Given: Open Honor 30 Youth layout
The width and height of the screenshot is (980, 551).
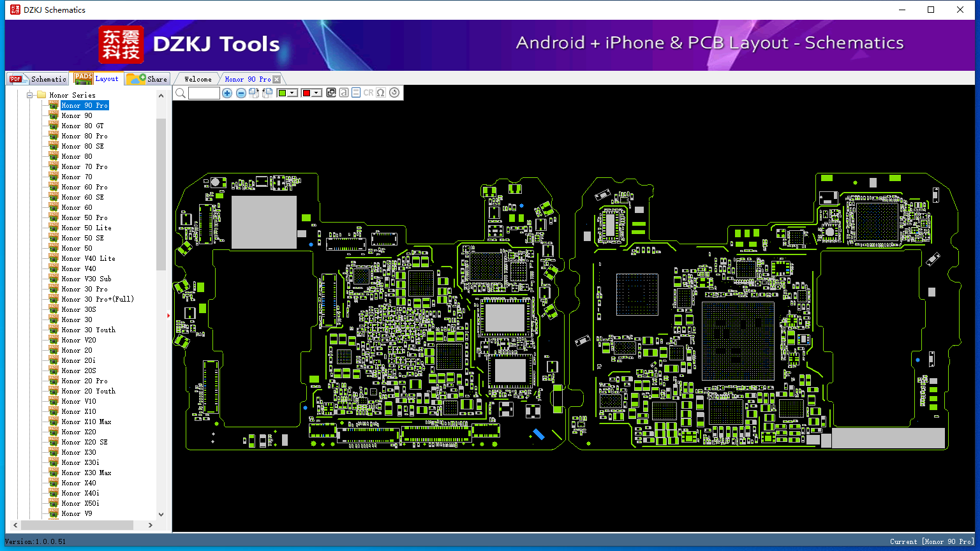Looking at the screenshot, I should [x=88, y=330].
